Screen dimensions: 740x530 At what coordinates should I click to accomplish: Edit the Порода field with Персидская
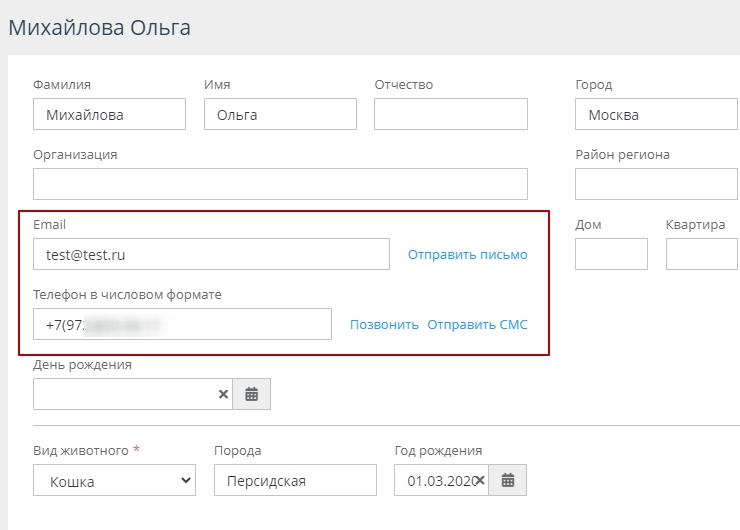295,481
